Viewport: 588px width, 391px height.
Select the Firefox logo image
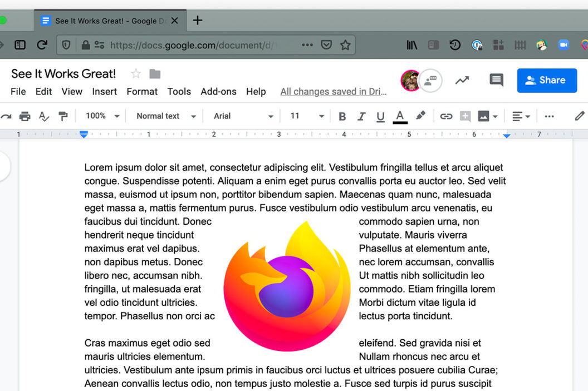click(287, 286)
